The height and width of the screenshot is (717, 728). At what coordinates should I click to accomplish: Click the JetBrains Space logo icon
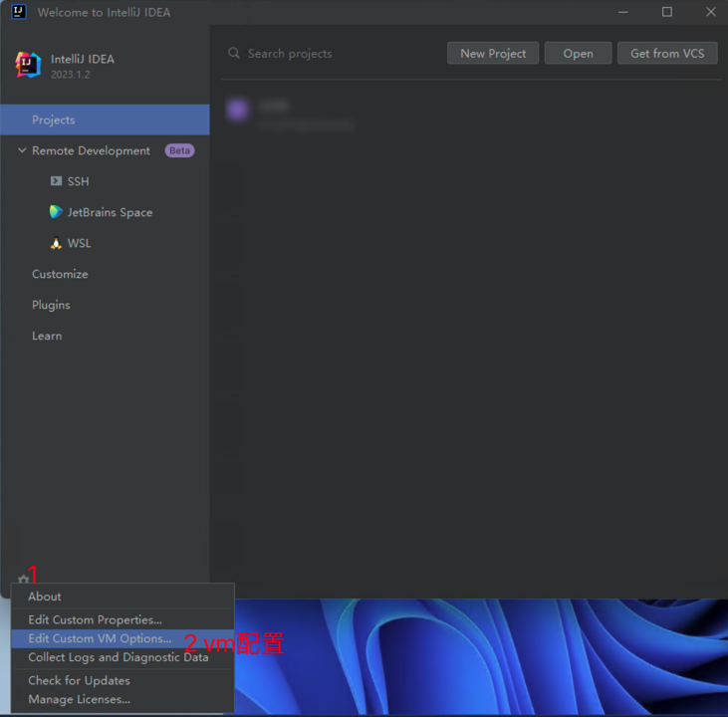tap(56, 212)
